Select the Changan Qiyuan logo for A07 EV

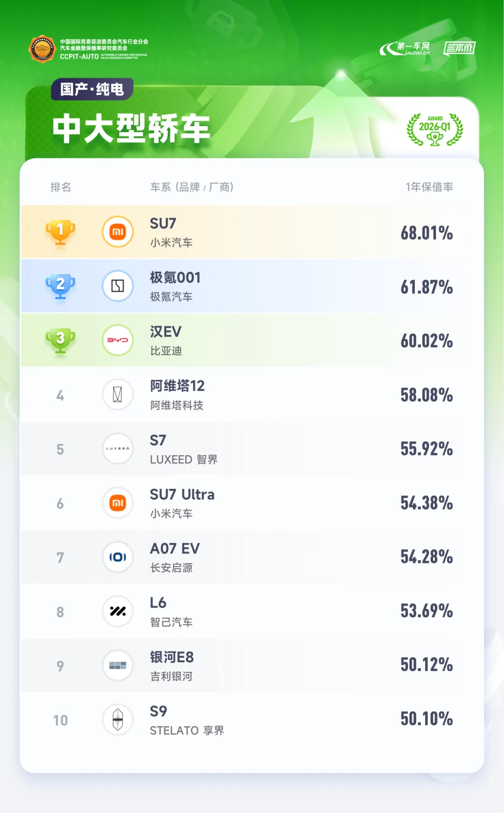118,557
